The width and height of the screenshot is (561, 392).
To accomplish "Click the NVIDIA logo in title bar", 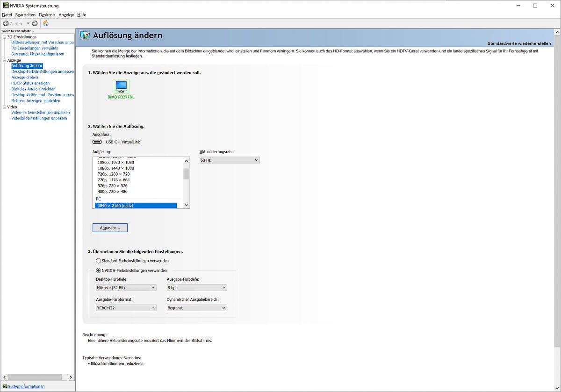I will pos(5,6).
